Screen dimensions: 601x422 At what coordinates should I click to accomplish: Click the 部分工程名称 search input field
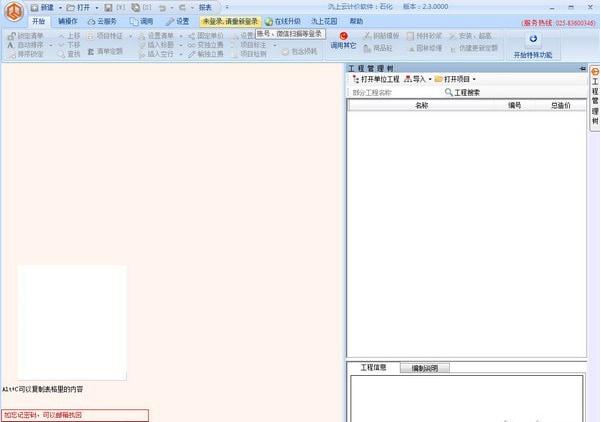pos(395,92)
